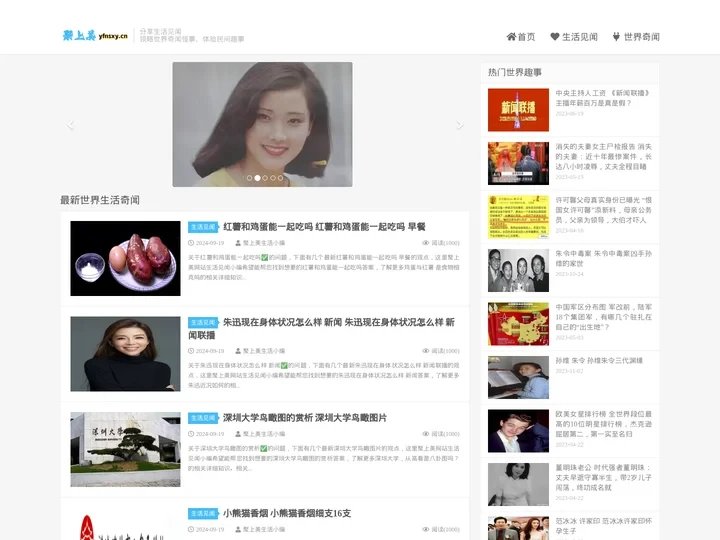
Task: Click author 聚上美生活小编 under 朱迅 article
Action: tap(264, 351)
